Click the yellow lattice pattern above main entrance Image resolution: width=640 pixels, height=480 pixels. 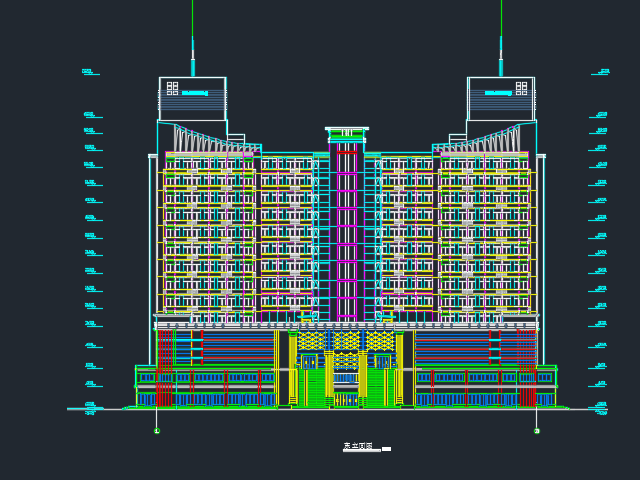[x=346, y=340]
